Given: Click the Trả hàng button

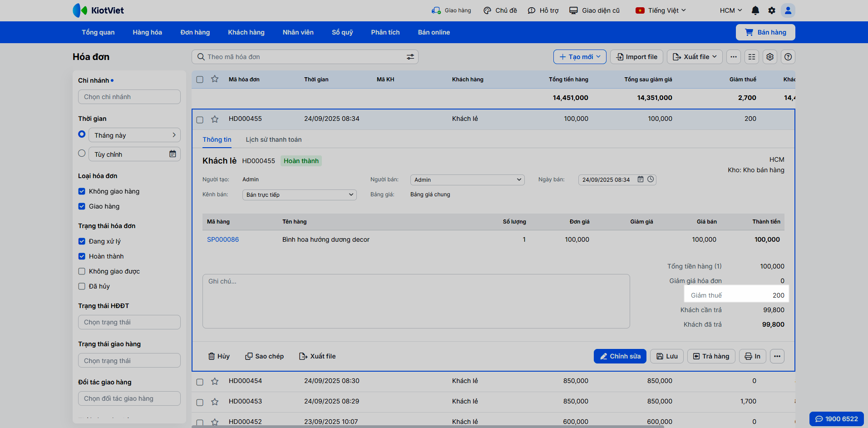Looking at the screenshot, I should (x=711, y=356).
